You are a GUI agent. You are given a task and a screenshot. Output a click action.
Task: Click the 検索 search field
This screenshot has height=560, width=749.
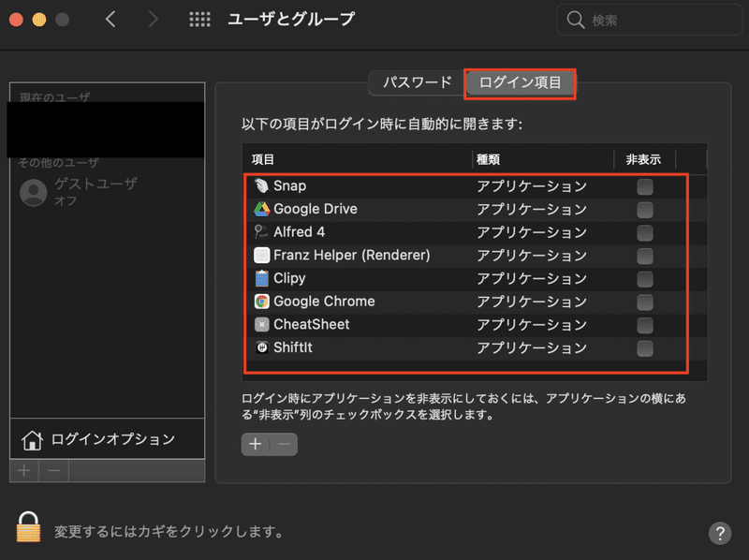point(649,20)
